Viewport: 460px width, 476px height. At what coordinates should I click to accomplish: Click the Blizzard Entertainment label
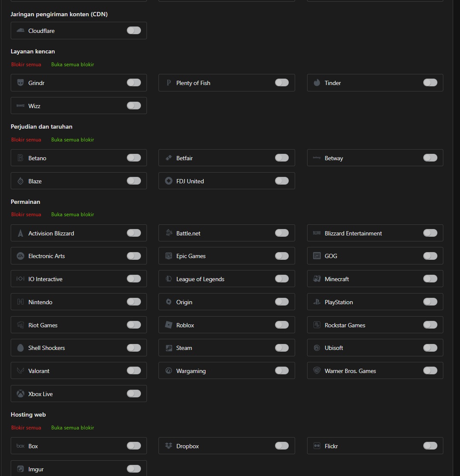[x=353, y=233]
